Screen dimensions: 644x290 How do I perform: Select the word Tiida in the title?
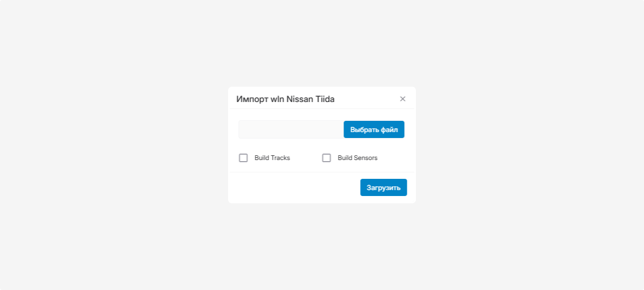pyautogui.click(x=325, y=99)
